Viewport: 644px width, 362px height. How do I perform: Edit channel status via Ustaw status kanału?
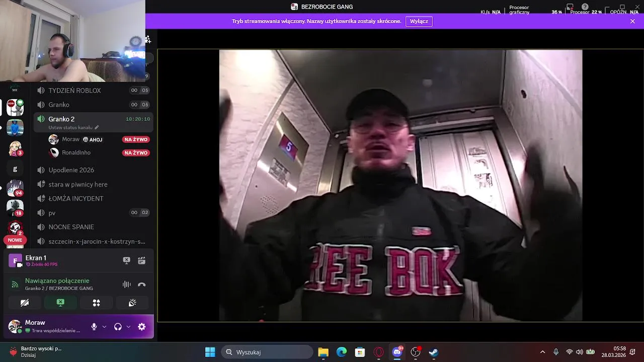pyautogui.click(x=73, y=127)
